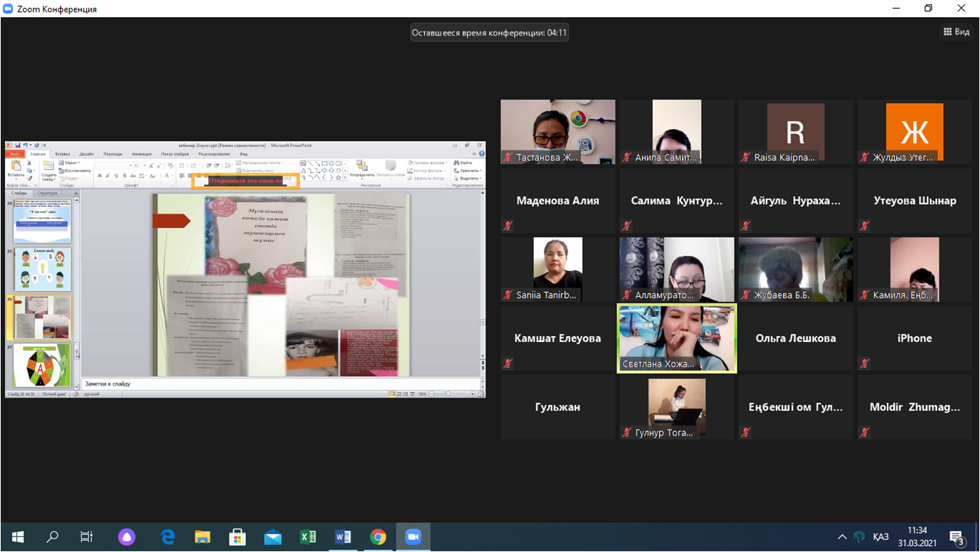980x552 pixels.
Task: Click Zoom icon in the taskbar
Action: [413, 537]
